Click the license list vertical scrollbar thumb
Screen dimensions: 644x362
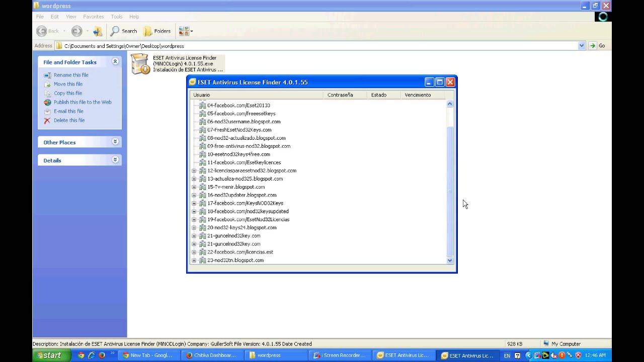450,191
